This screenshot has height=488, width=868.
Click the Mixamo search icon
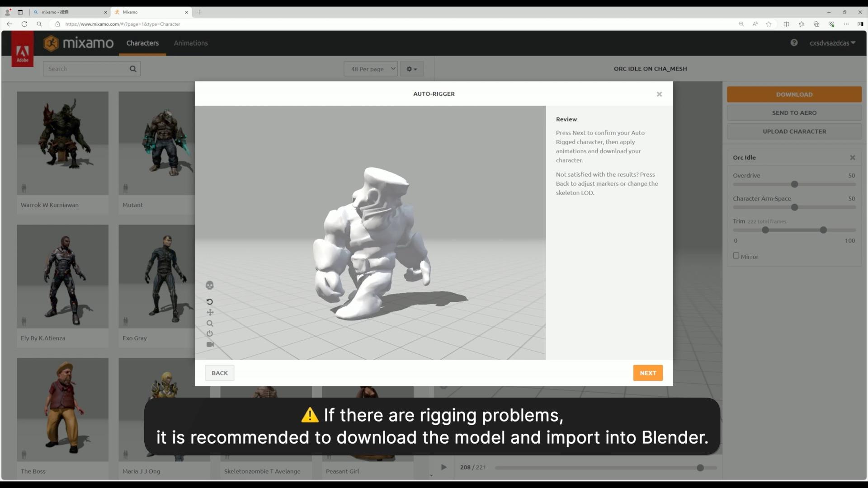click(x=133, y=69)
